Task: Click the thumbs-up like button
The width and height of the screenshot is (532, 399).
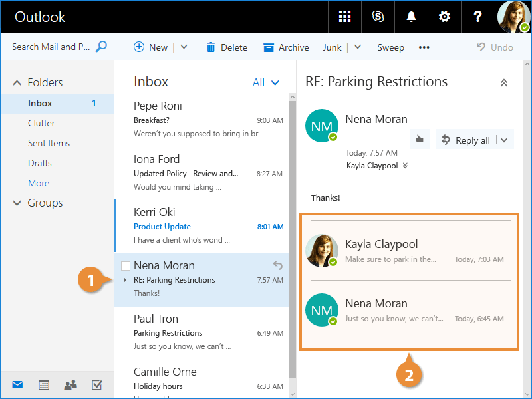Action: pos(419,140)
